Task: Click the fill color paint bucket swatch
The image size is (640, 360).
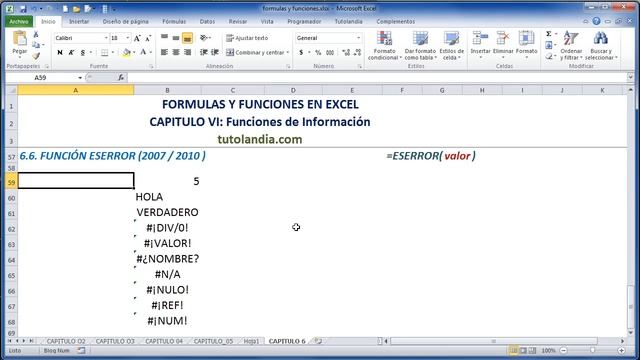Action: pos(127,52)
